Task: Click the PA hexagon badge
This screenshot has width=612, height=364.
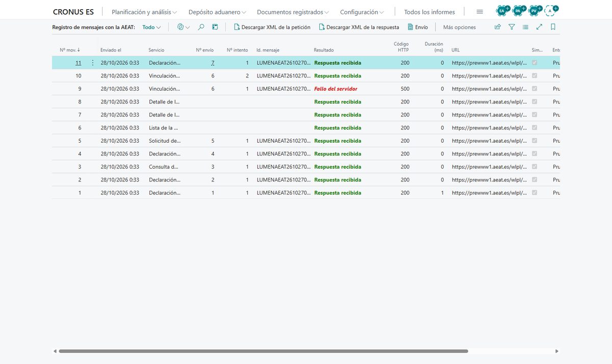Action: click(x=518, y=10)
